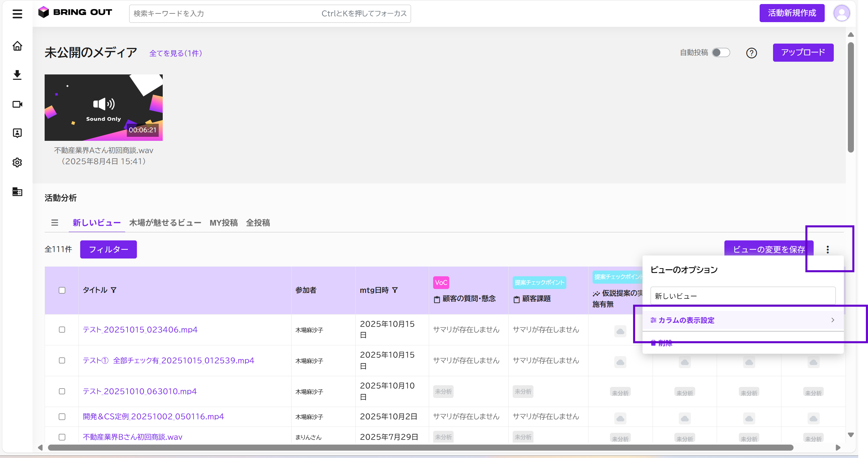This screenshot has width=868, height=458.
Task: Click the 新しいビュー name input field
Action: click(743, 296)
